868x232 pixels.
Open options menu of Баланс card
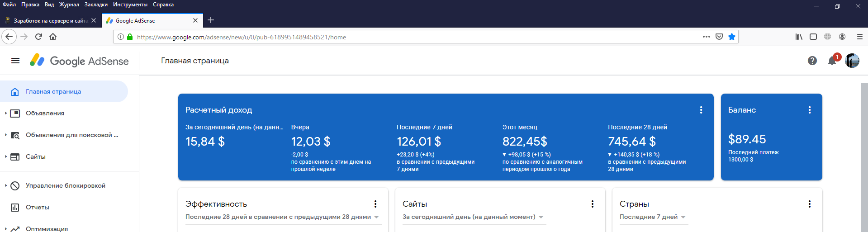[810, 110]
